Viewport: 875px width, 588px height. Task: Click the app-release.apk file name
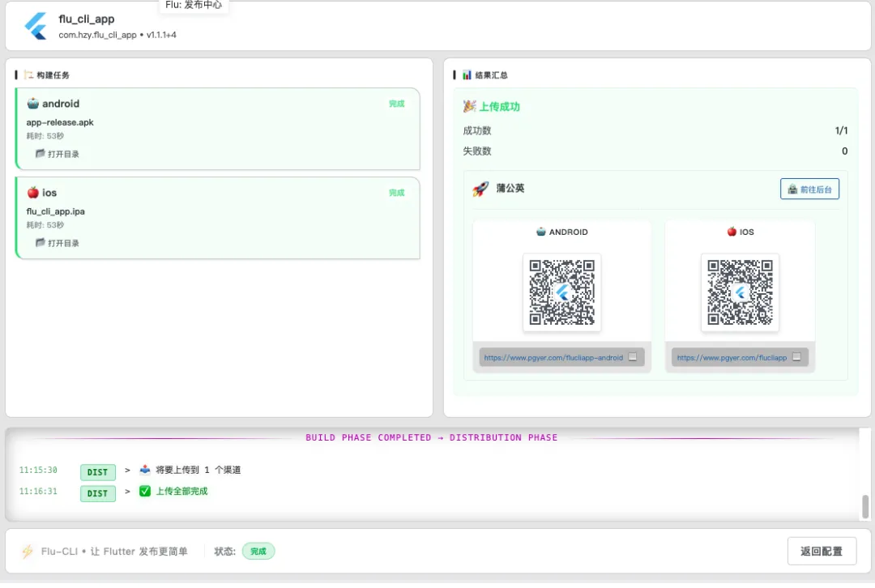[60, 122]
